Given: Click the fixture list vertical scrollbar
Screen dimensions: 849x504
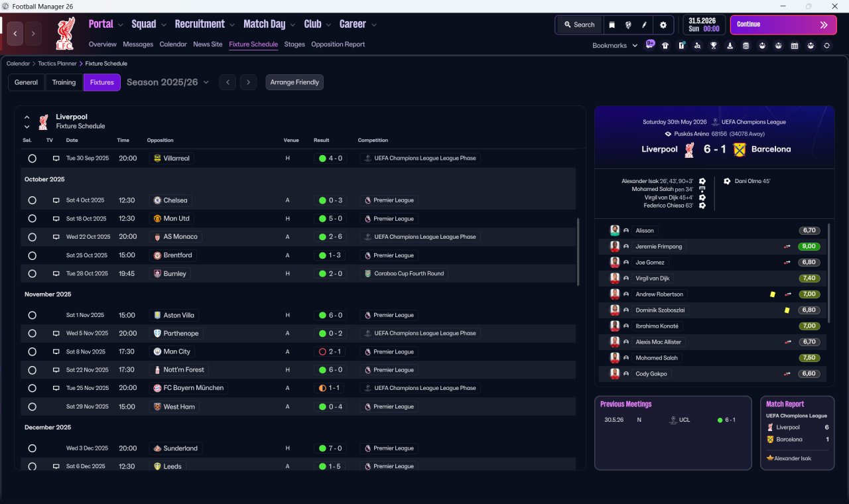Looking at the screenshot, I should 578,252.
